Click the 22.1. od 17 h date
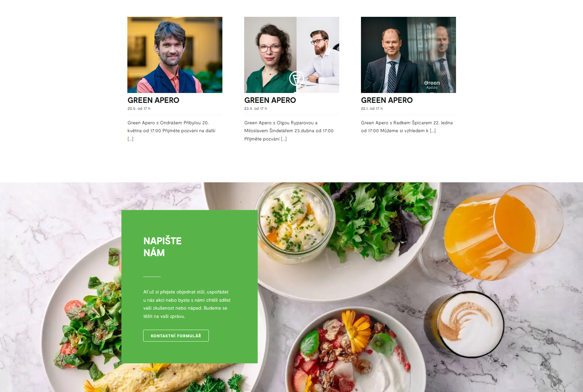 point(372,108)
